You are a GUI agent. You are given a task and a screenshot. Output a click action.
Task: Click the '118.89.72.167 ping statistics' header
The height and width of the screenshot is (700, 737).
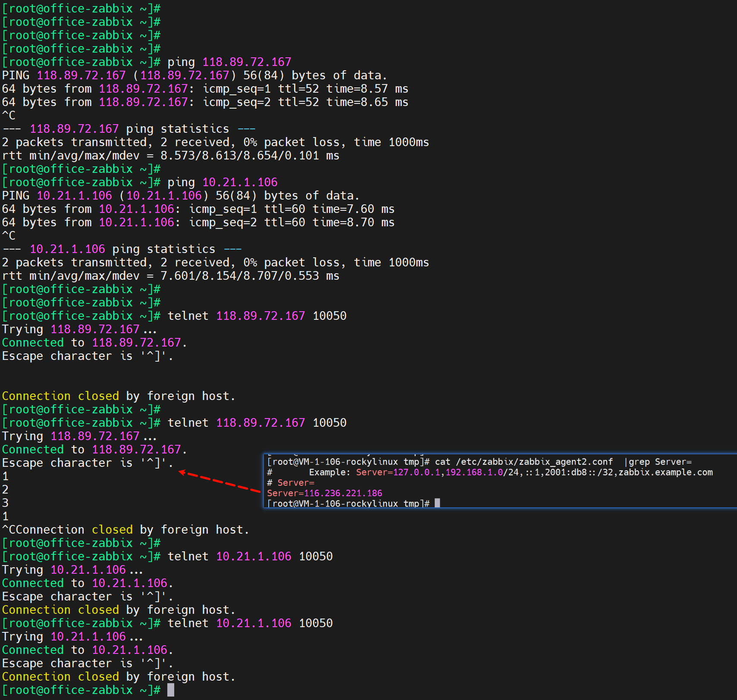[129, 129]
